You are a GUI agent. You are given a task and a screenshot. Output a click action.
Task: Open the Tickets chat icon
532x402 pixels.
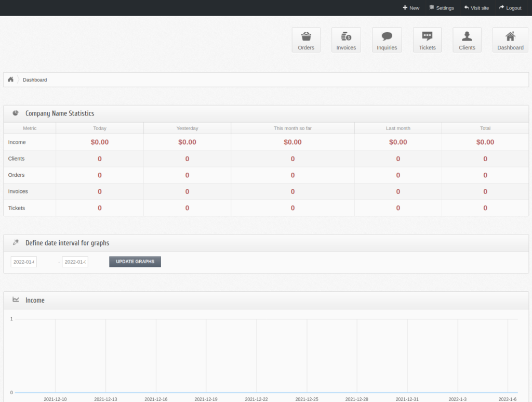[x=427, y=36]
